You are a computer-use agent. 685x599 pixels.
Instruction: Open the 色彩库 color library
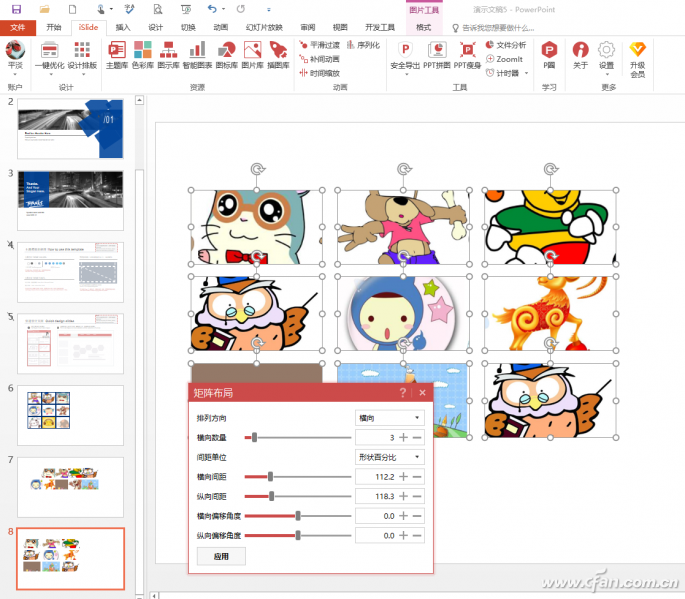[142, 55]
